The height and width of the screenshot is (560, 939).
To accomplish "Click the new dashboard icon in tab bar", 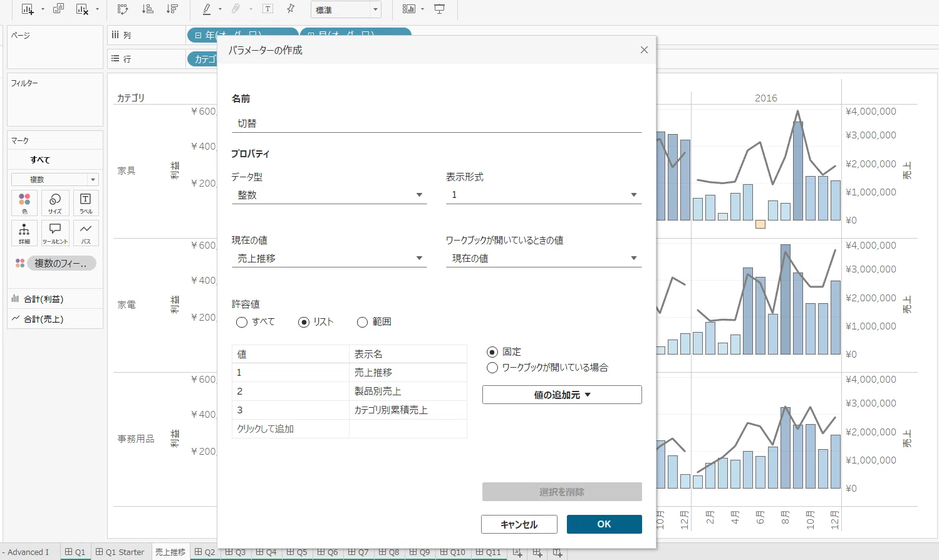I will 537,552.
